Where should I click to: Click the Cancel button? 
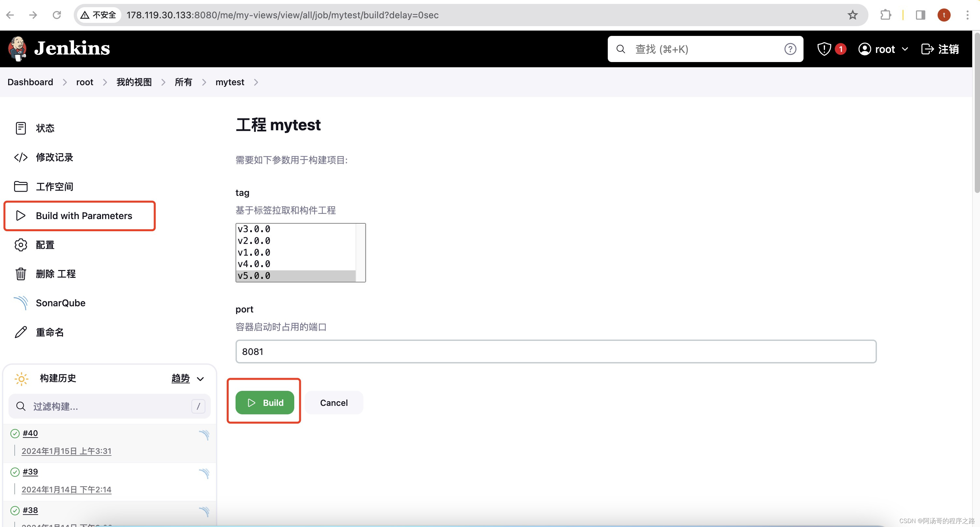click(x=334, y=402)
